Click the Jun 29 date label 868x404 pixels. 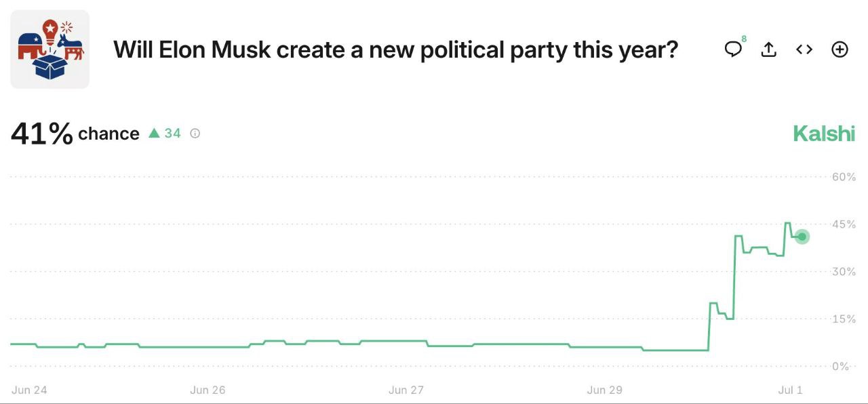tap(605, 390)
